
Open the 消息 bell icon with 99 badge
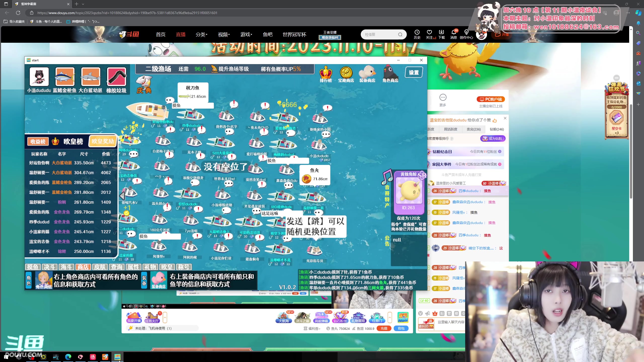[x=454, y=34]
